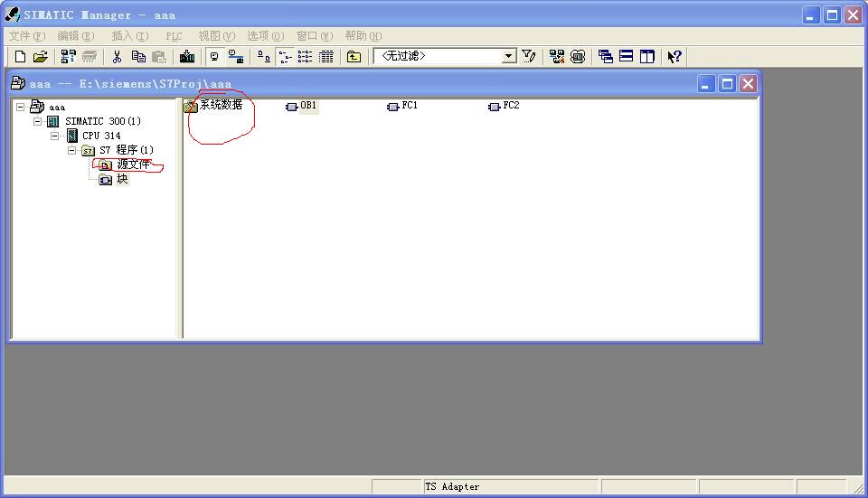Screen dimensions: 868x498
Task: Tile windows horizontally via toolbar icon
Action: click(x=626, y=56)
